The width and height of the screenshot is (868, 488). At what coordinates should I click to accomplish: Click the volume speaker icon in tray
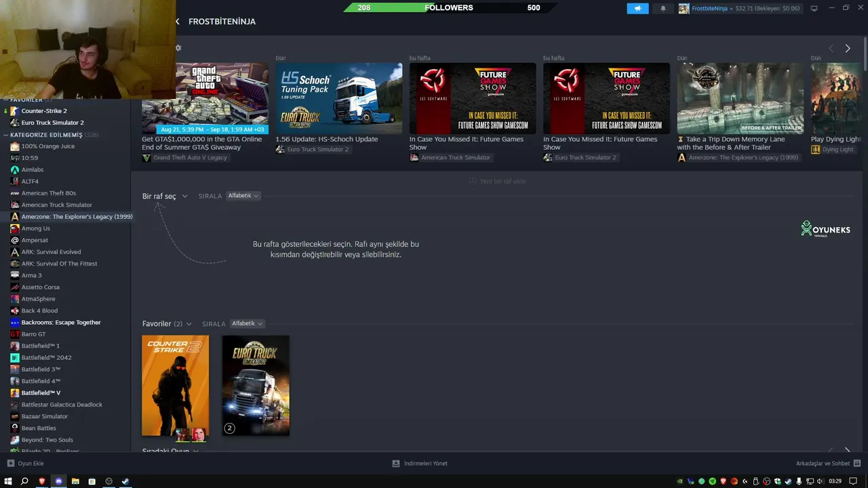tap(821, 481)
